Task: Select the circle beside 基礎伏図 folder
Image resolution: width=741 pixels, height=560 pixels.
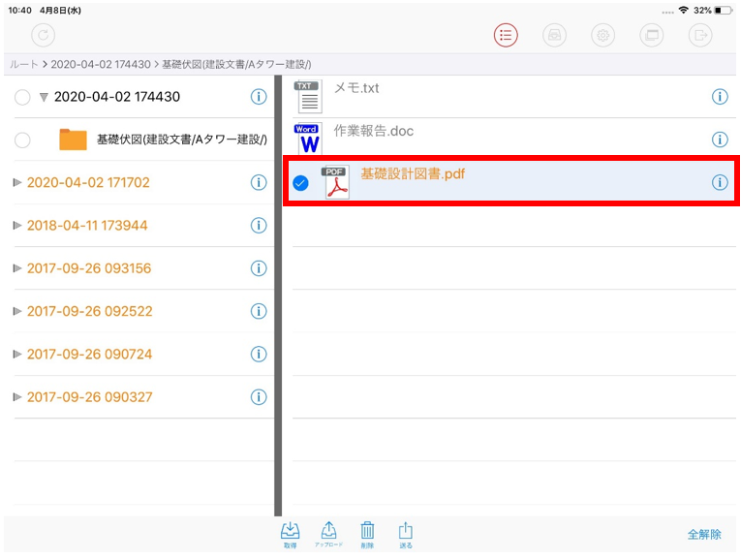Action: coord(23,140)
